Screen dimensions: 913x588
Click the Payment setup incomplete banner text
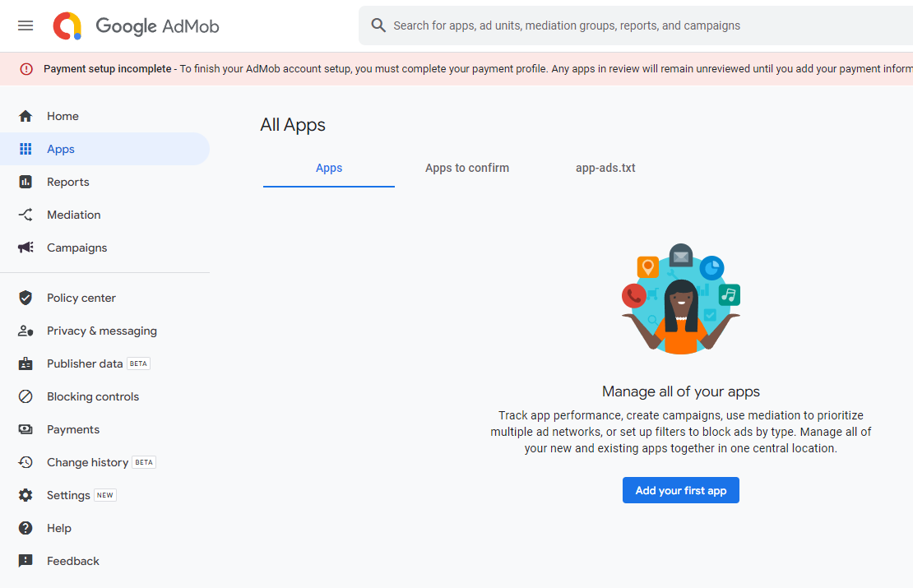pyautogui.click(x=107, y=69)
